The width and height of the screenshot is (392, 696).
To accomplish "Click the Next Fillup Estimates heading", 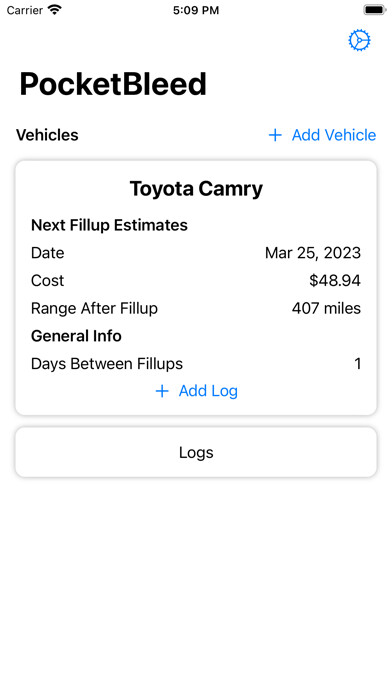I will pos(109,225).
